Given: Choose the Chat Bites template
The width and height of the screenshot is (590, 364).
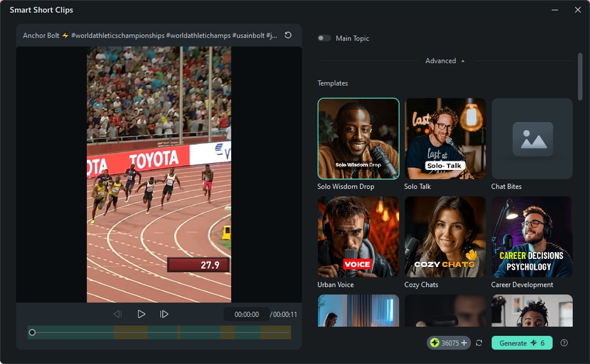Looking at the screenshot, I should tap(531, 138).
